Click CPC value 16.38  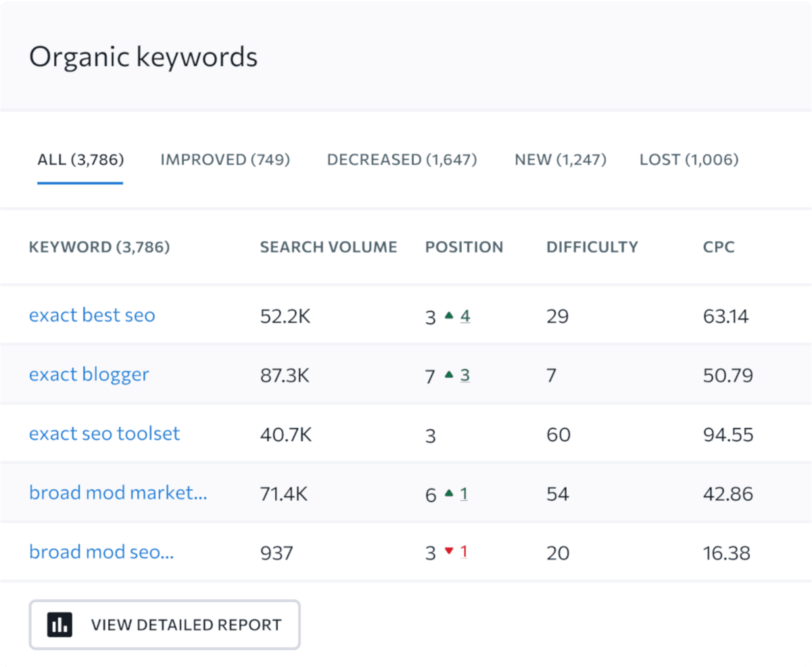[x=727, y=553]
